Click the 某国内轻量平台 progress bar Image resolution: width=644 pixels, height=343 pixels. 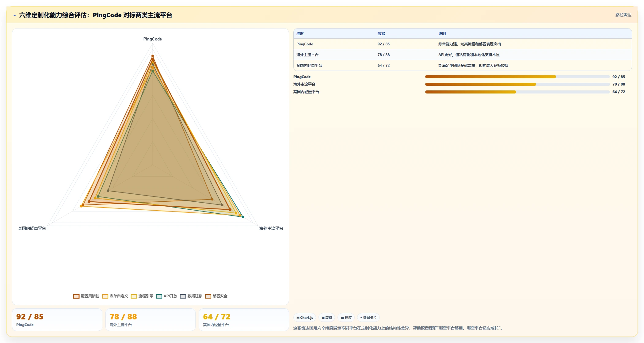coord(517,92)
